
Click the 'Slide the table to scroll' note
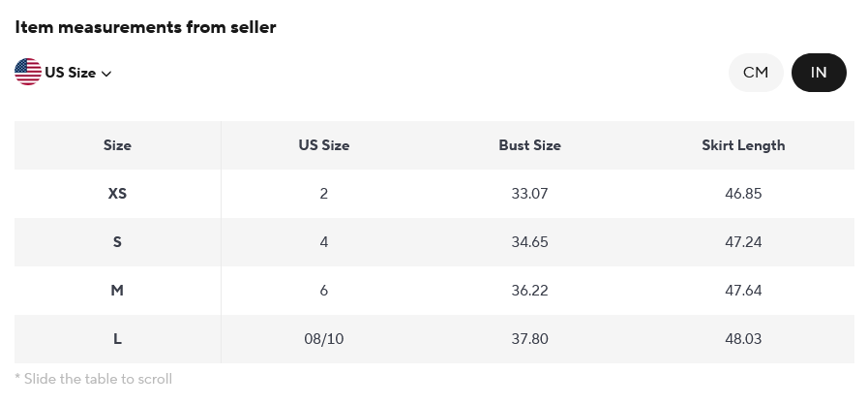[94, 379]
